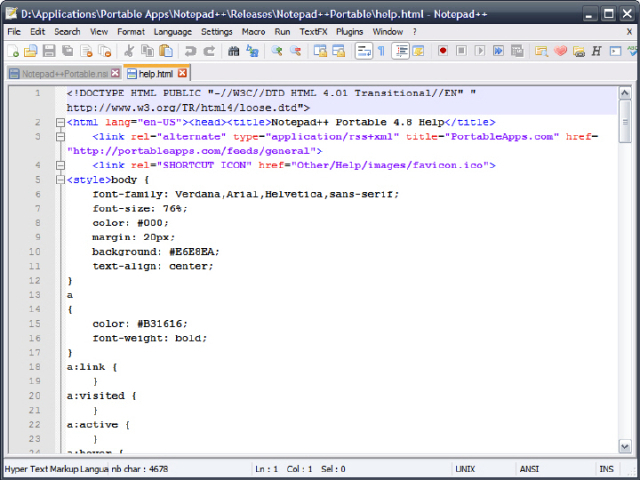
Task: Click the Copy toolbar icon
Action: [147, 51]
